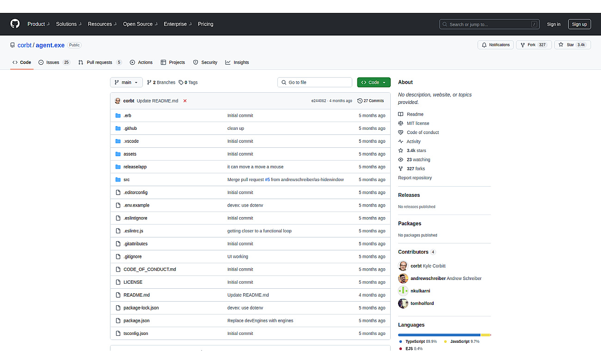601x364 pixels.
Task: Click the tag icon beside 0 Tags
Action: click(181, 82)
